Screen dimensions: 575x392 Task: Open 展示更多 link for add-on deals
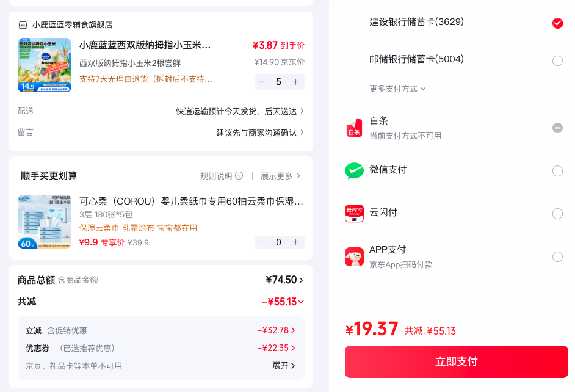coord(281,176)
